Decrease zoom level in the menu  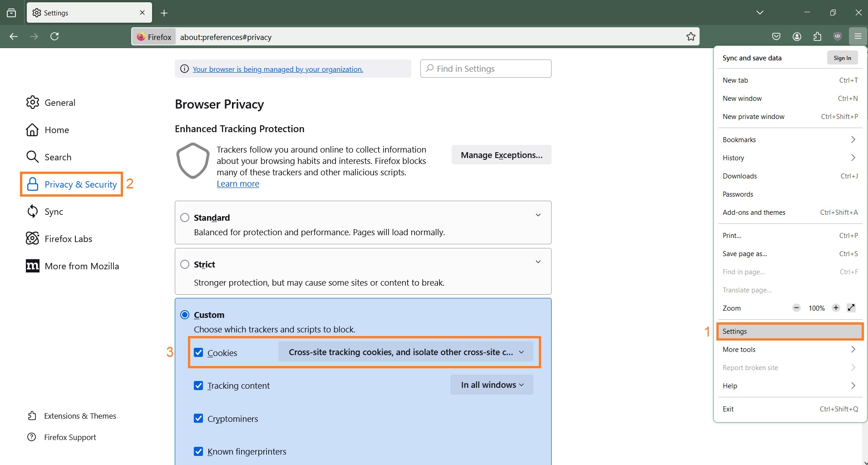(x=796, y=308)
